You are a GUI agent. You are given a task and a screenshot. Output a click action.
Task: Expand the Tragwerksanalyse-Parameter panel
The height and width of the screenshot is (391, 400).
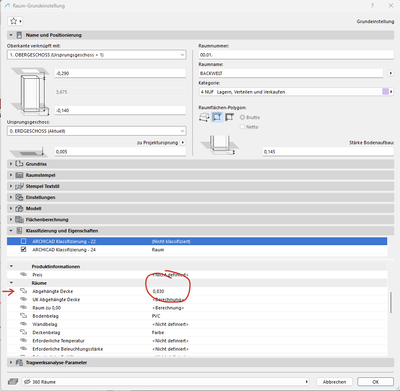(11, 362)
